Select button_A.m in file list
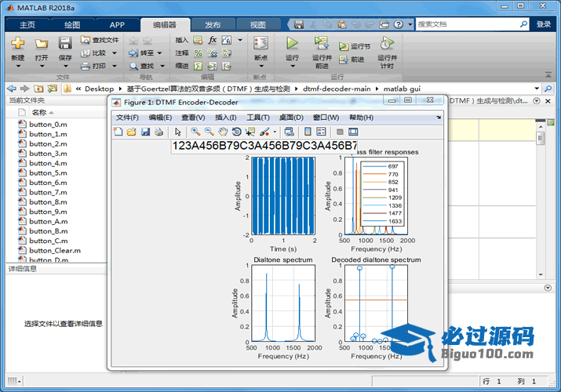The image size is (561, 392). [49, 222]
